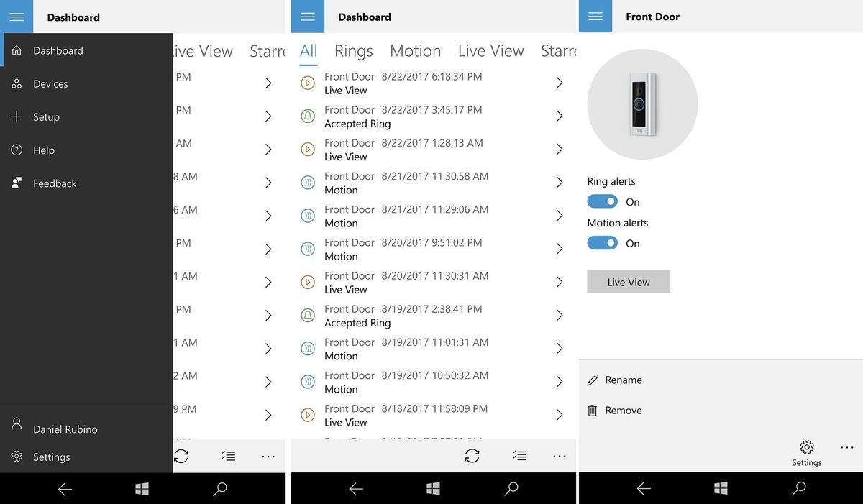Open Feedback from the sidebar
Screen dimensions: 863x504
pyautogui.click(x=54, y=183)
